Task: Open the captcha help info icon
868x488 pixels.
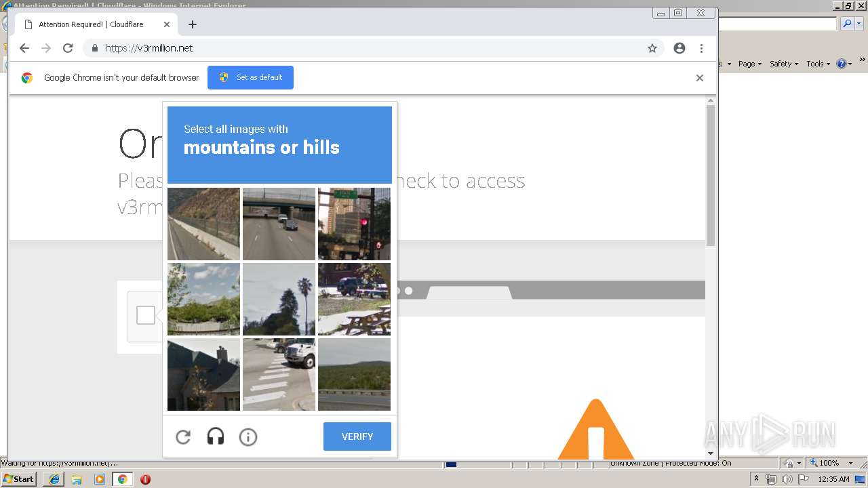Action: (x=248, y=437)
